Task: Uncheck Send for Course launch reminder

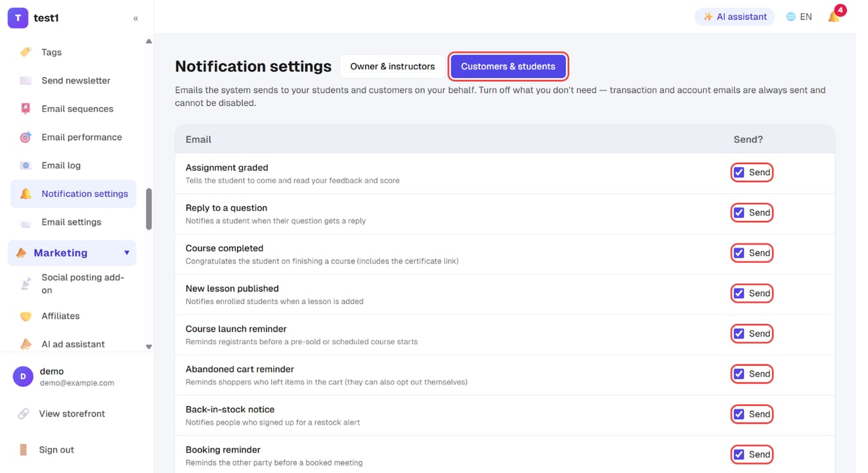Action: (739, 334)
